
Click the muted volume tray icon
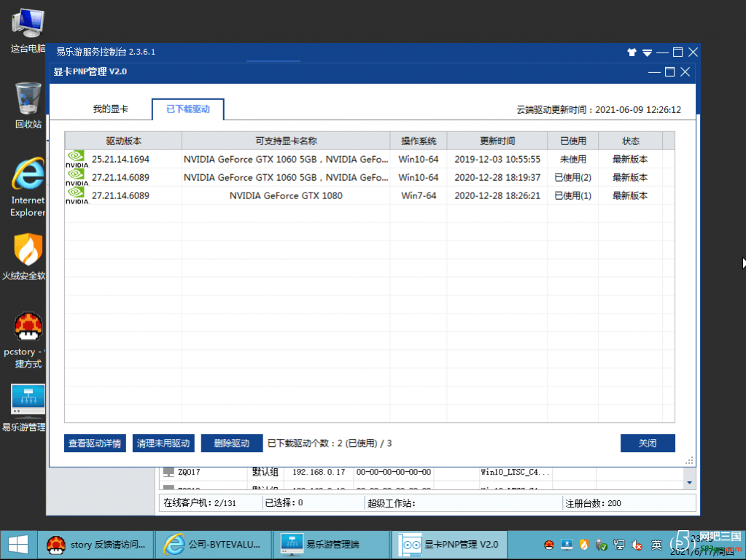(x=637, y=545)
